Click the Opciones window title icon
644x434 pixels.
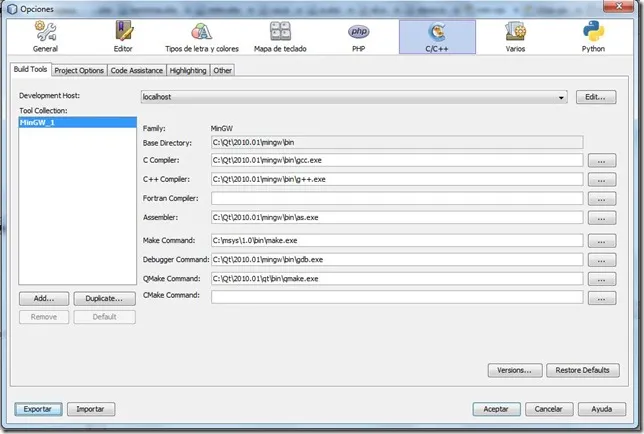pos(12,9)
